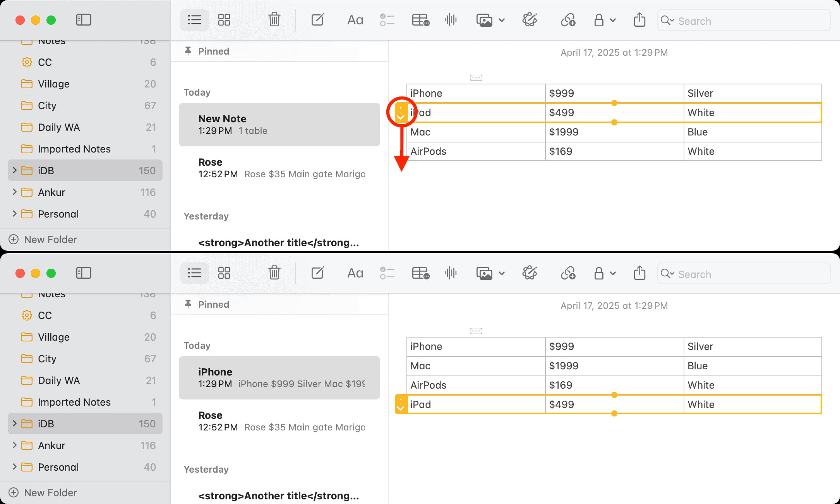
Task: Expand the iDB folder
Action: point(14,170)
